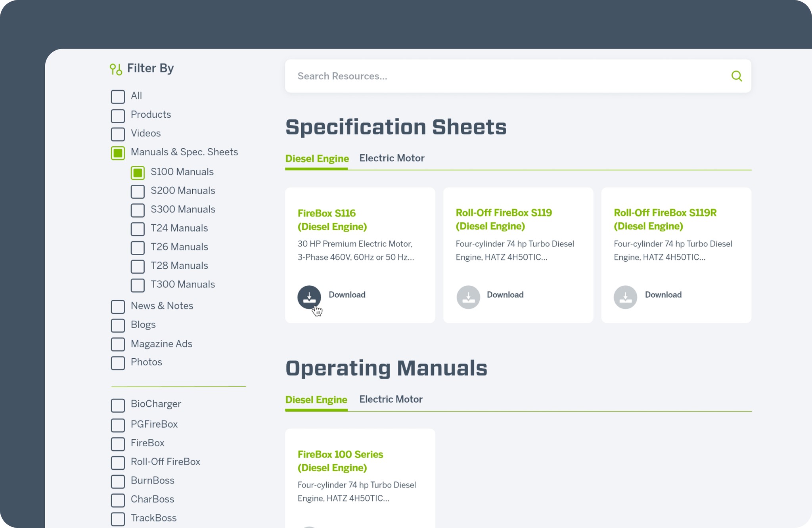The width and height of the screenshot is (812, 528).
Task: Uncheck the S100 Manuals checkbox
Action: coord(138,173)
